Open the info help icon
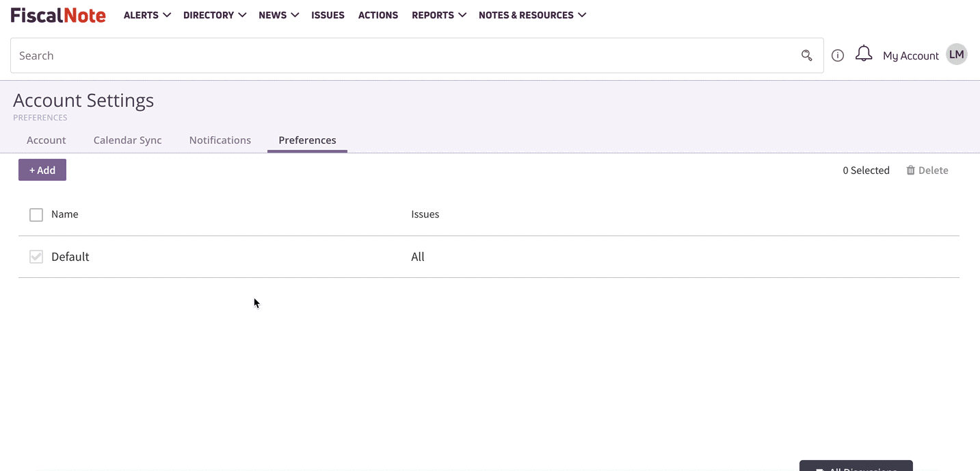This screenshot has width=980, height=471. click(x=838, y=55)
